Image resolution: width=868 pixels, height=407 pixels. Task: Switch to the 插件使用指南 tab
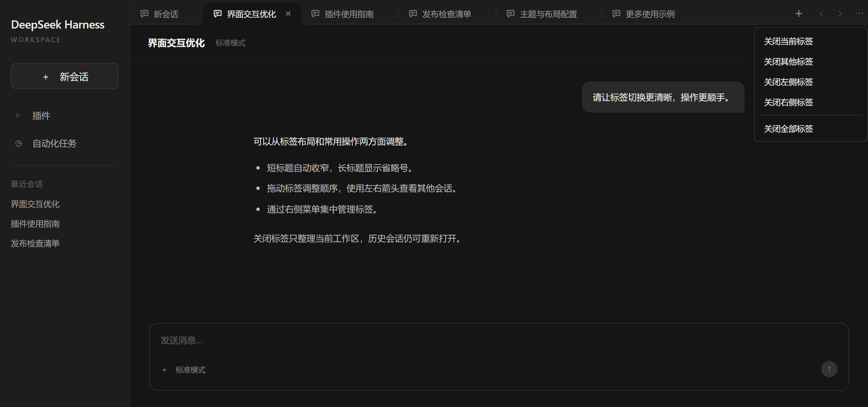(x=349, y=14)
